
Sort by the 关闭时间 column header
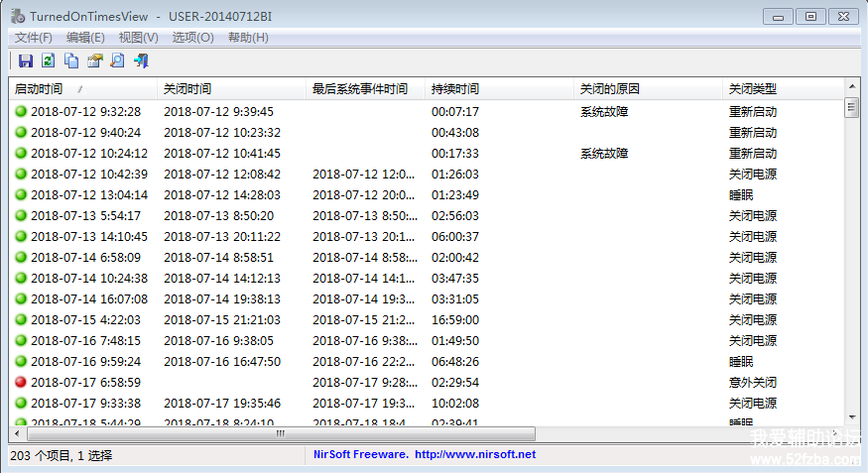pyautogui.click(x=232, y=89)
